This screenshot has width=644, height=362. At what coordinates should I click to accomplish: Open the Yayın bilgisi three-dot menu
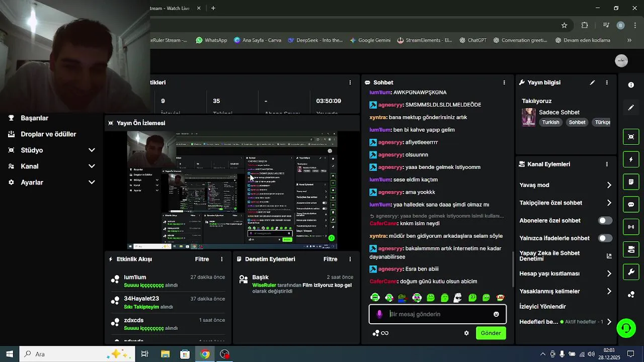[x=607, y=82]
